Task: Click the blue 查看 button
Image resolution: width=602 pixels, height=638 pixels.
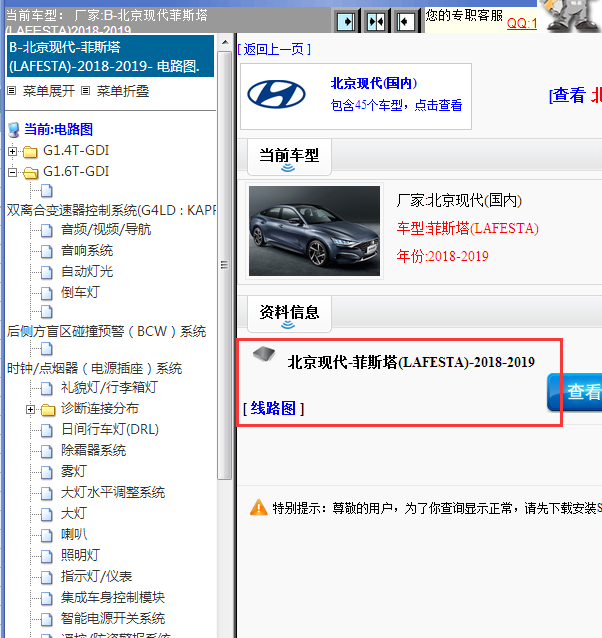Action: point(574,392)
